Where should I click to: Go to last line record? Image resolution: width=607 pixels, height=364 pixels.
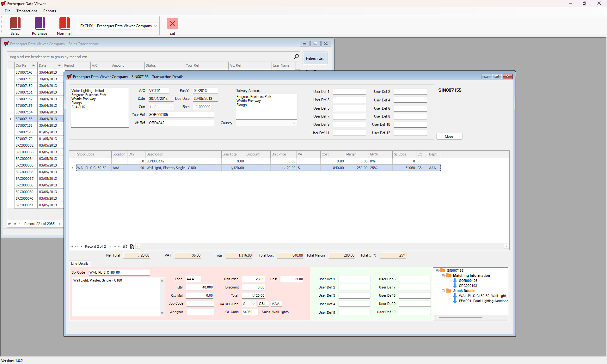point(120,246)
